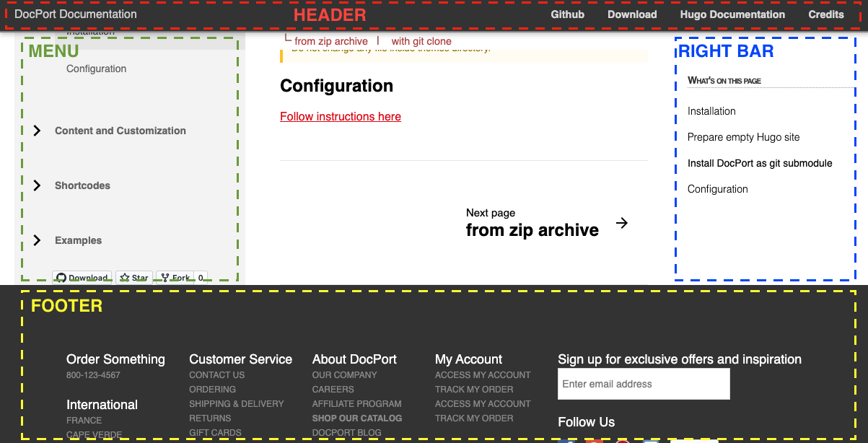Select Credits in the header navigation
The height and width of the screenshot is (443, 868).
click(825, 14)
